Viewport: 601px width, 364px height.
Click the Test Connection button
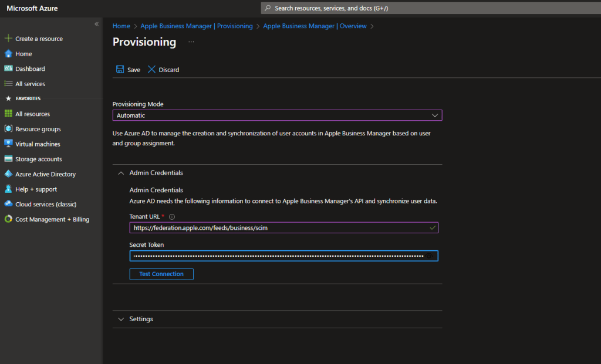(161, 274)
